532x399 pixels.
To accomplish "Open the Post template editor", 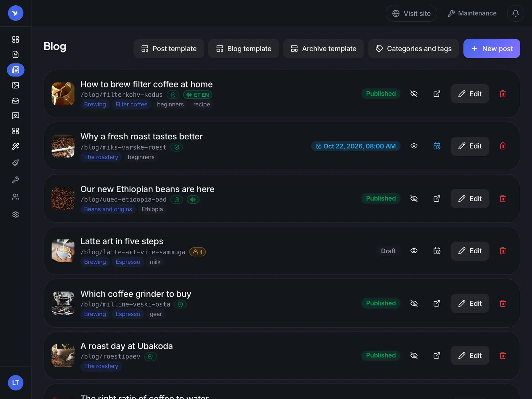I will pyautogui.click(x=169, y=49).
